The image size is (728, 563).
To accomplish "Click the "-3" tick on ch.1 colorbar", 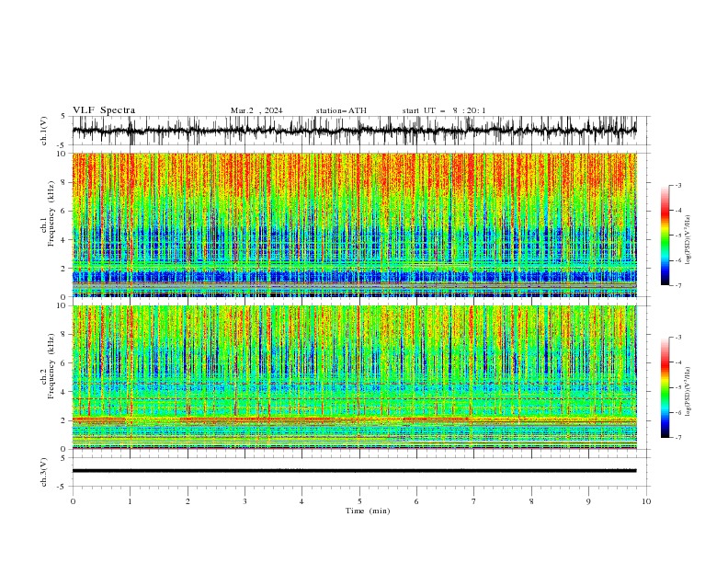I will point(678,185).
